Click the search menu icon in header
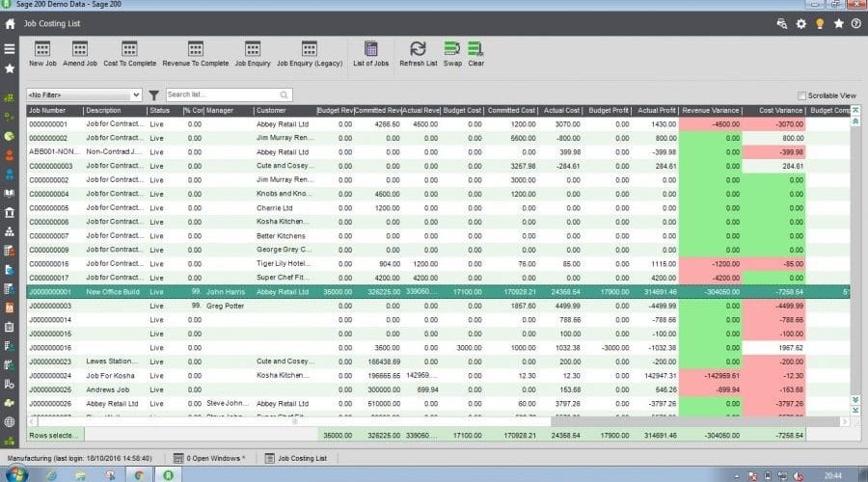Viewport: 868px width, 482px height. (781, 24)
